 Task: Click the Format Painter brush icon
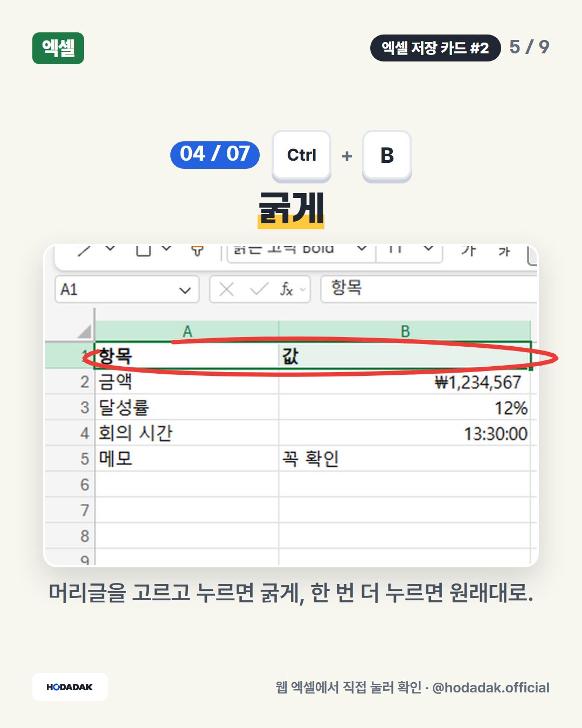click(x=197, y=251)
